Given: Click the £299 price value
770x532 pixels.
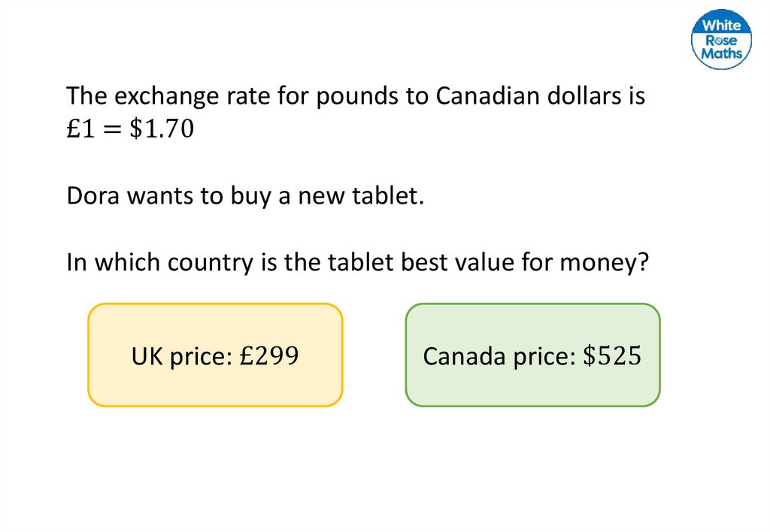Looking at the screenshot, I should click(x=268, y=356).
